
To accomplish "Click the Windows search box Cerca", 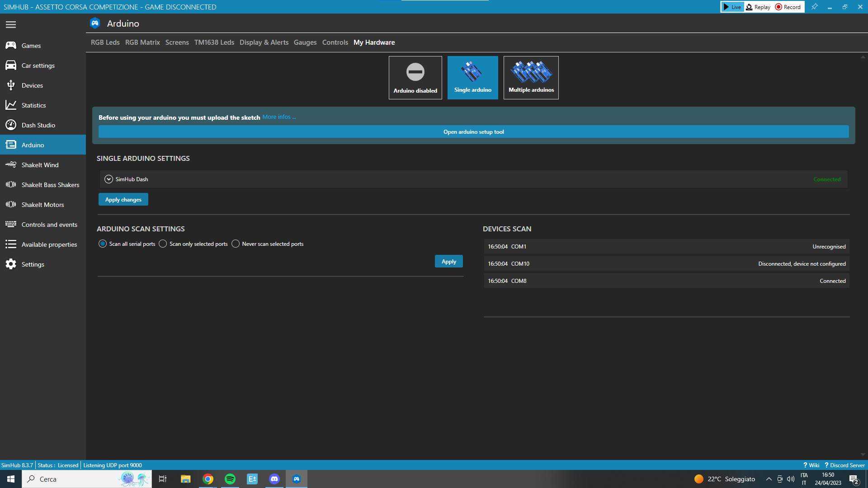I will pyautogui.click(x=87, y=479).
